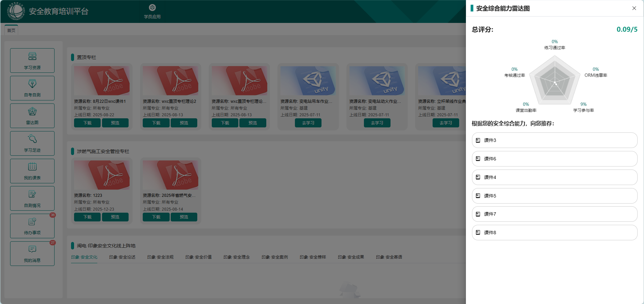
Task: Open recommended courseware 课件3
Action: [554, 140]
